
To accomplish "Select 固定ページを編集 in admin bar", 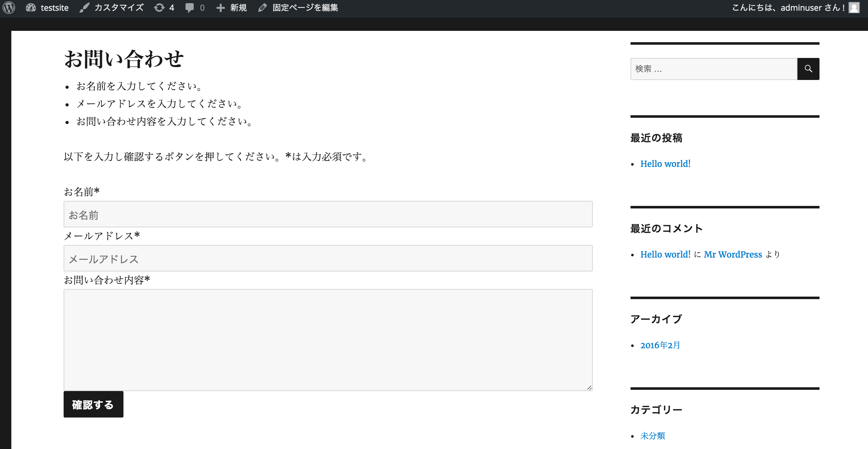I will (305, 8).
